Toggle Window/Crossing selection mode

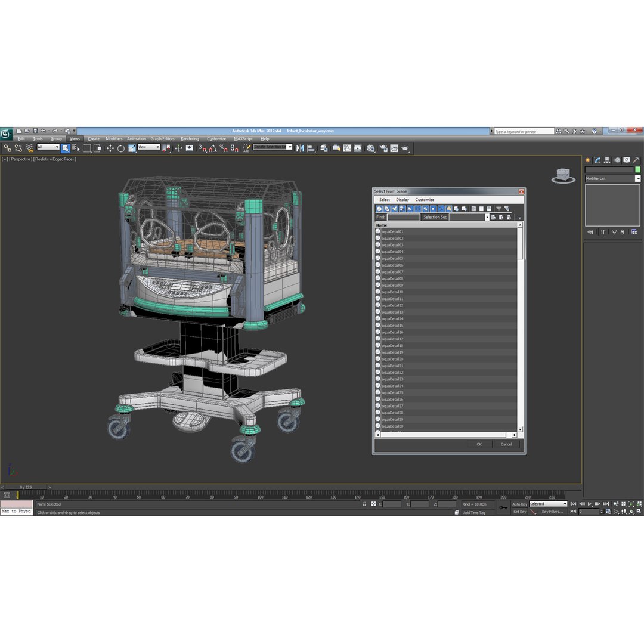[97, 148]
